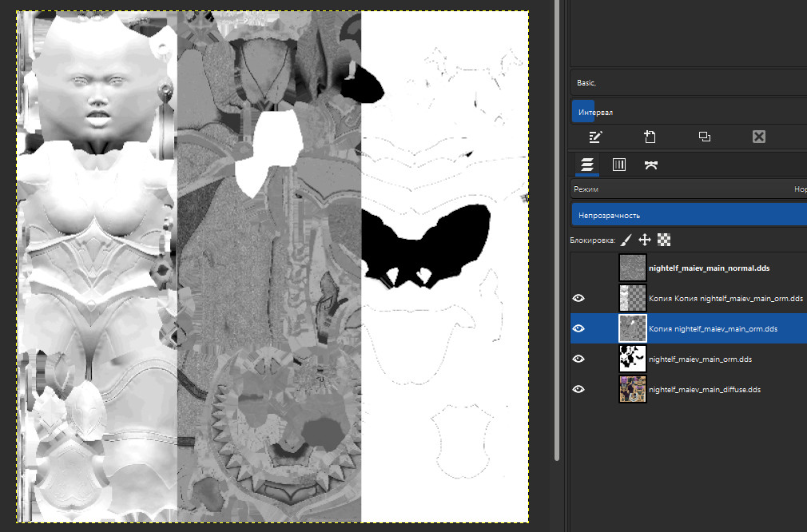Switch to the Paths tab
Screen dimensions: 807x532
click(x=651, y=165)
